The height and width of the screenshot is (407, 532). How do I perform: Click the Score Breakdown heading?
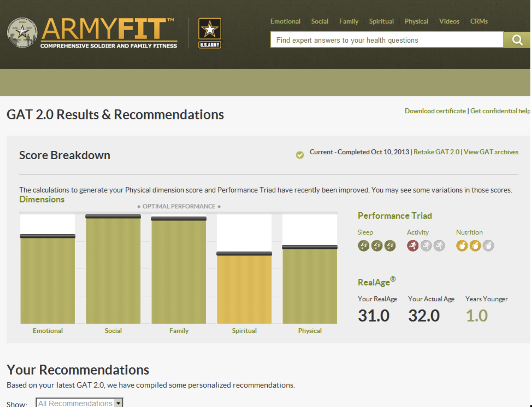pyautogui.click(x=65, y=155)
